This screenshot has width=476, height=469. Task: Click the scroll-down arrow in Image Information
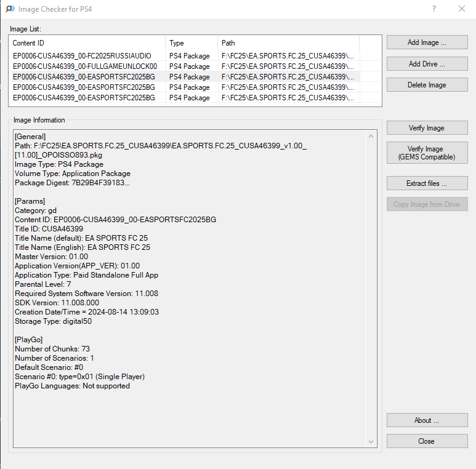[x=371, y=442]
